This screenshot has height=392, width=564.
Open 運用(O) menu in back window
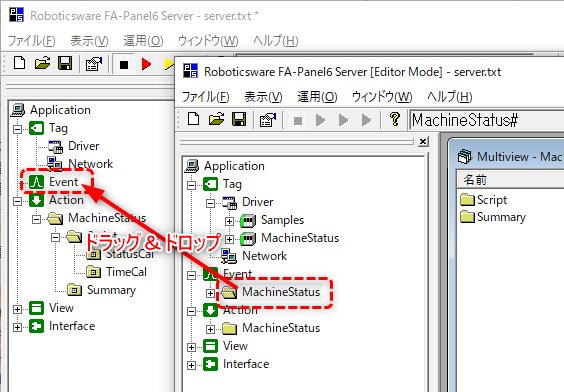click(143, 41)
